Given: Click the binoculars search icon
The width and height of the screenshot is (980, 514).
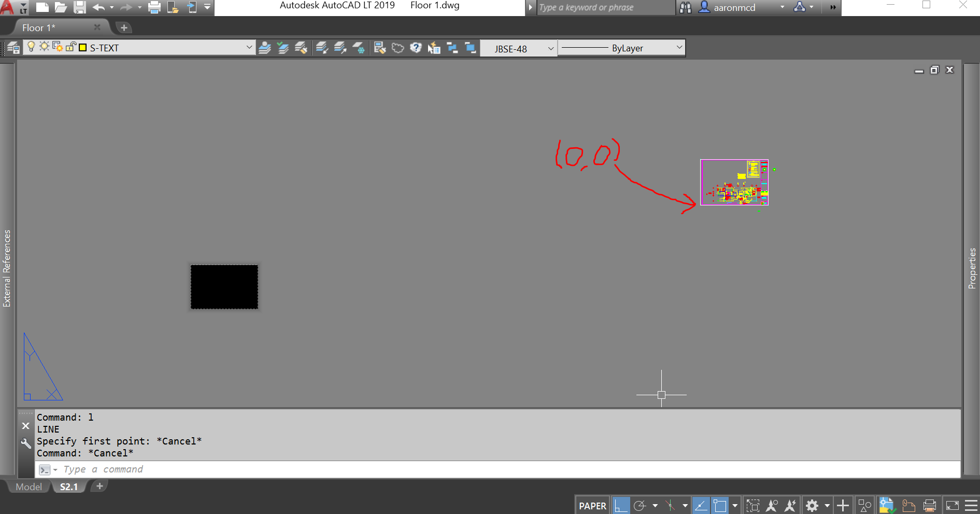Looking at the screenshot, I should click(686, 7).
